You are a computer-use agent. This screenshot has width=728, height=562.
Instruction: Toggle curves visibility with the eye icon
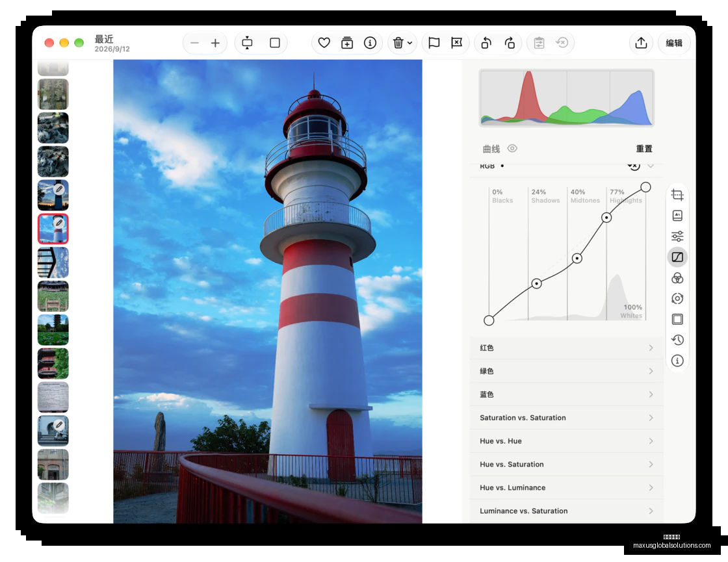pyautogui.click(x=512, y=149)
